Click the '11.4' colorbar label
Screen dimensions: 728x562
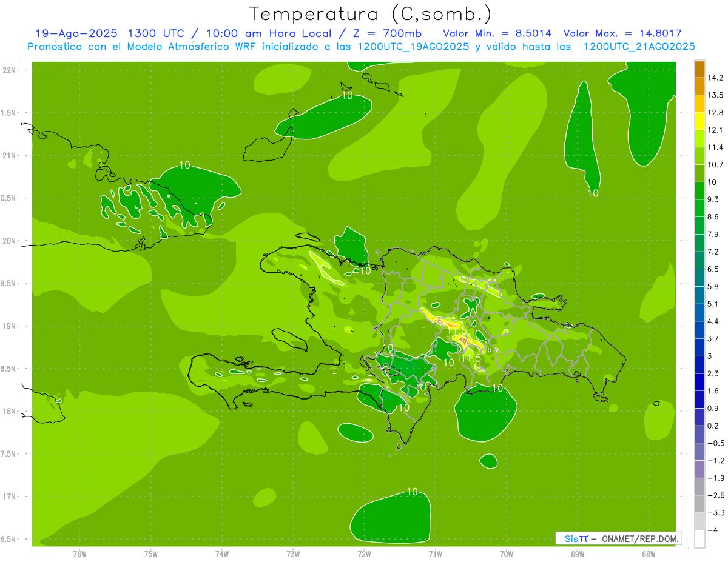pyautogui.click(x=715, y=147)
